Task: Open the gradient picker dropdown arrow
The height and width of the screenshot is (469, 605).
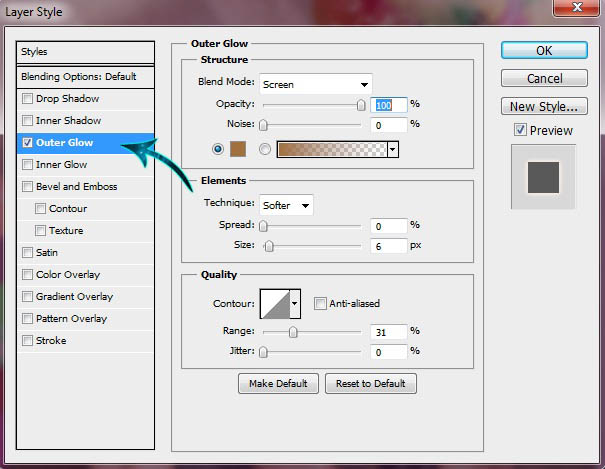Action: point(393,149)
